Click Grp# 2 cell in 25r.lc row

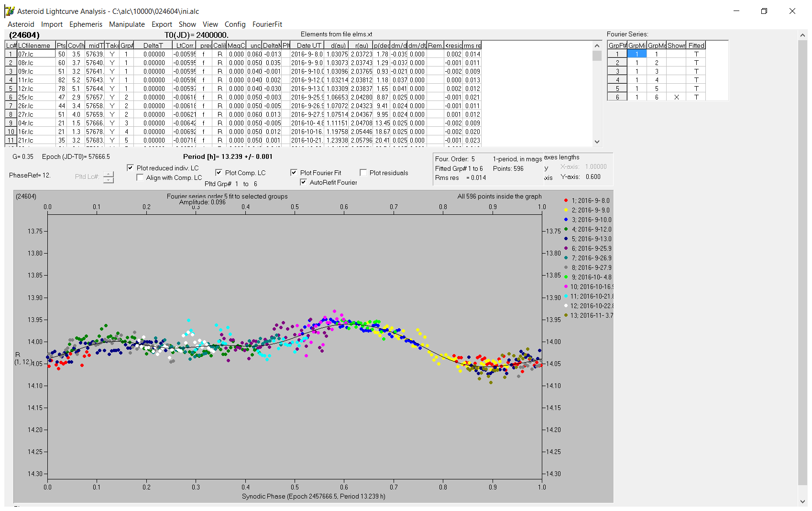126,97
